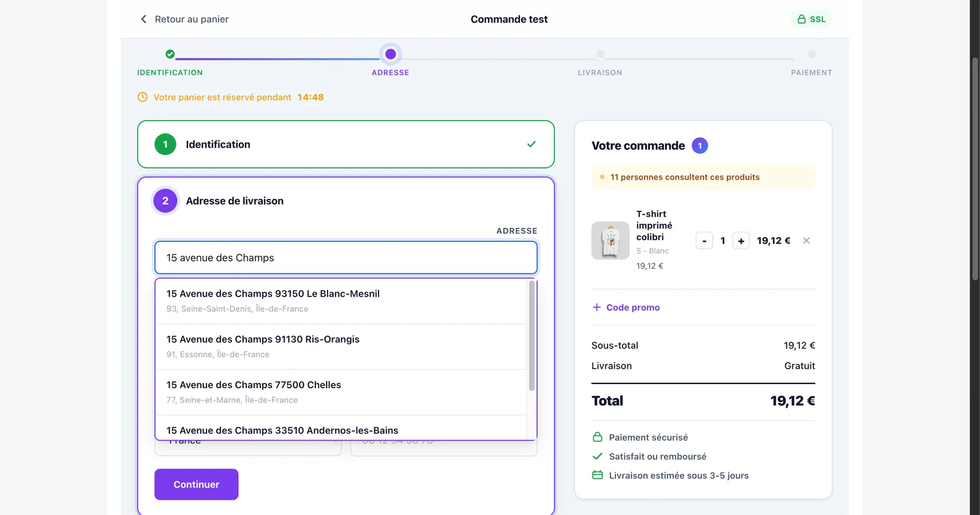Click the SSL lock badge
This screenshot has height=515, width=980.
click(811, 19)
